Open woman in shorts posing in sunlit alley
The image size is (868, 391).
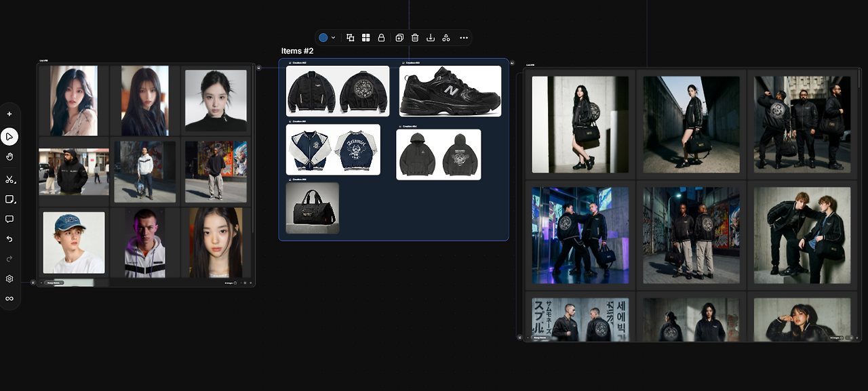pos(691,125)
